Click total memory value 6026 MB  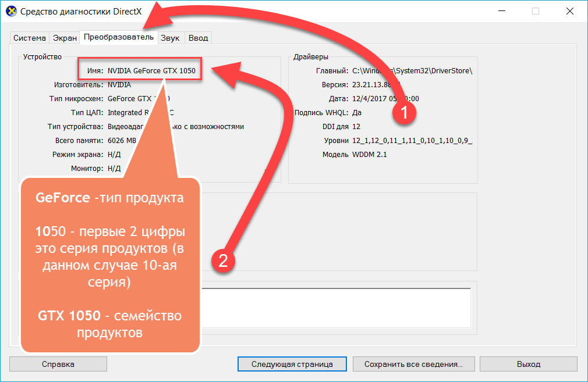pyautogui.click(x=122, y=141)
